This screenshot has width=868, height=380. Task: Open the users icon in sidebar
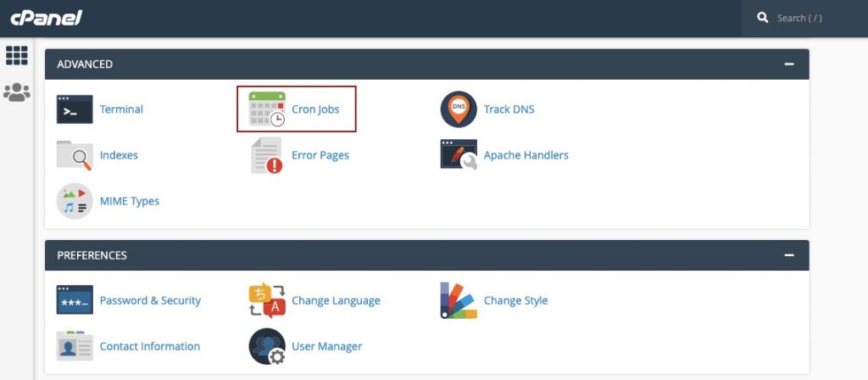tap(17, 92)
